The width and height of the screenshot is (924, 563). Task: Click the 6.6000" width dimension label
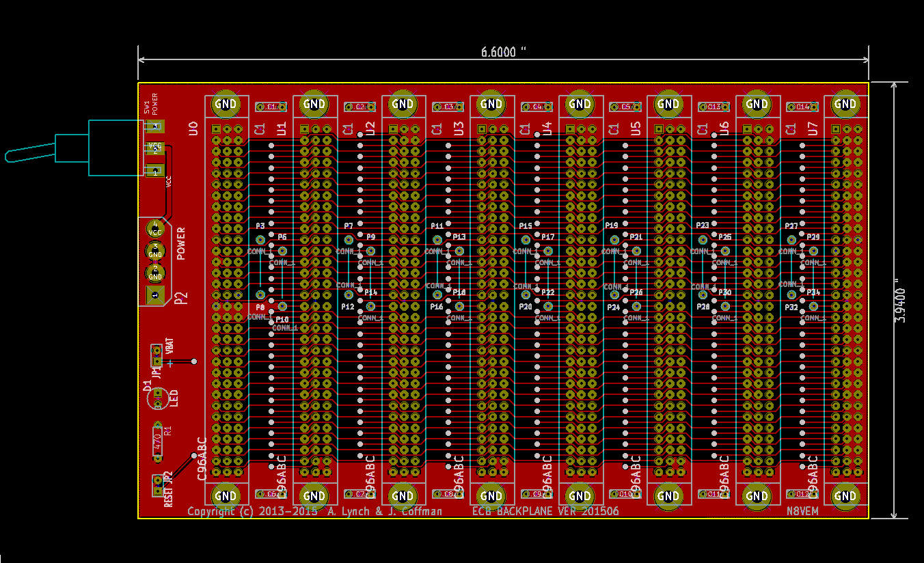[504, 52]
